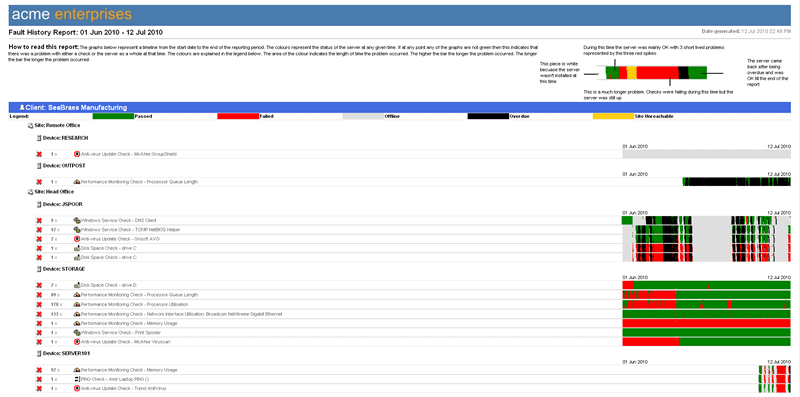Viewport: 800px width, 397px height.
Task: Click the acme enterprises header logo
Action: click(x=71, y=14)
